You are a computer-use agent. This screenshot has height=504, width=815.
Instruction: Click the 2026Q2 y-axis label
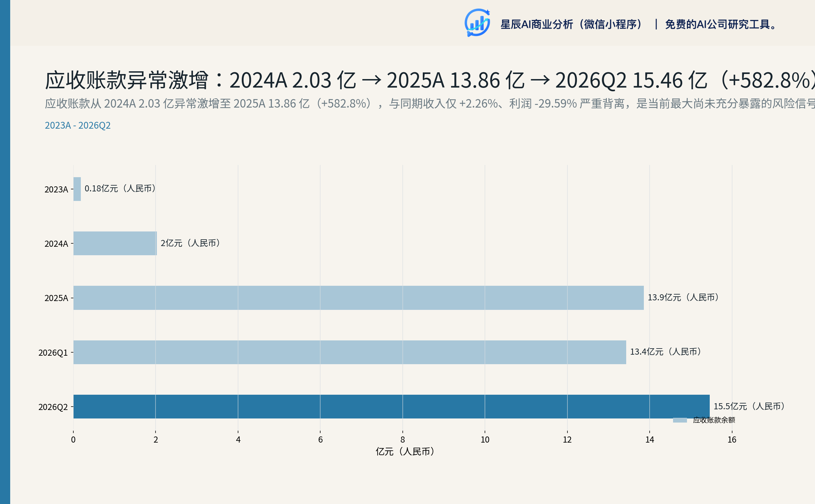click(x=53, y=407)
